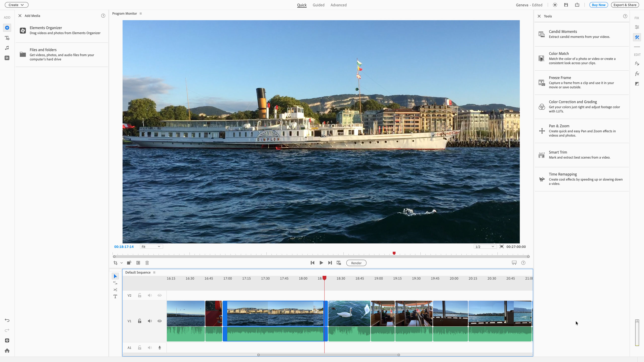The width and height of the screenshot is (644, 362).
Task: Open the Effects fx icon in right sidebar
Action: [637, 74]
